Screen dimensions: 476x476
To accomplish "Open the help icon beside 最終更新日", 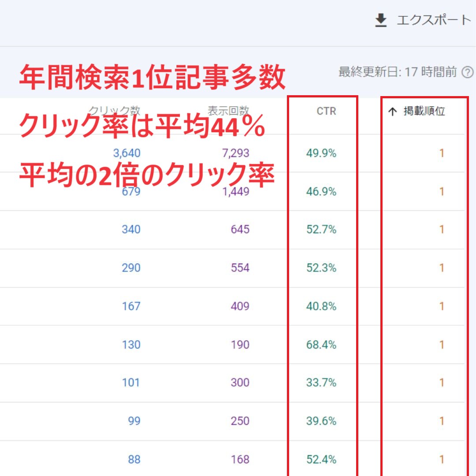I will (468, 72).
